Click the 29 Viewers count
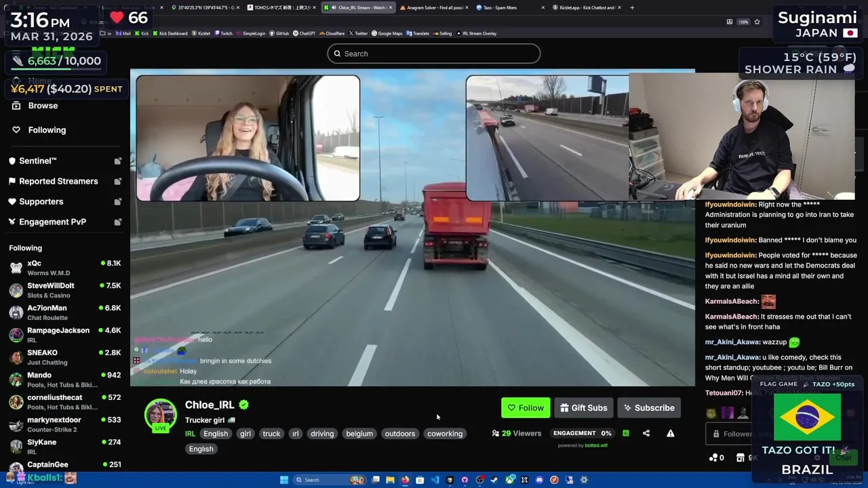The width and height of the screenshot is (868, 488). point(517,433)
